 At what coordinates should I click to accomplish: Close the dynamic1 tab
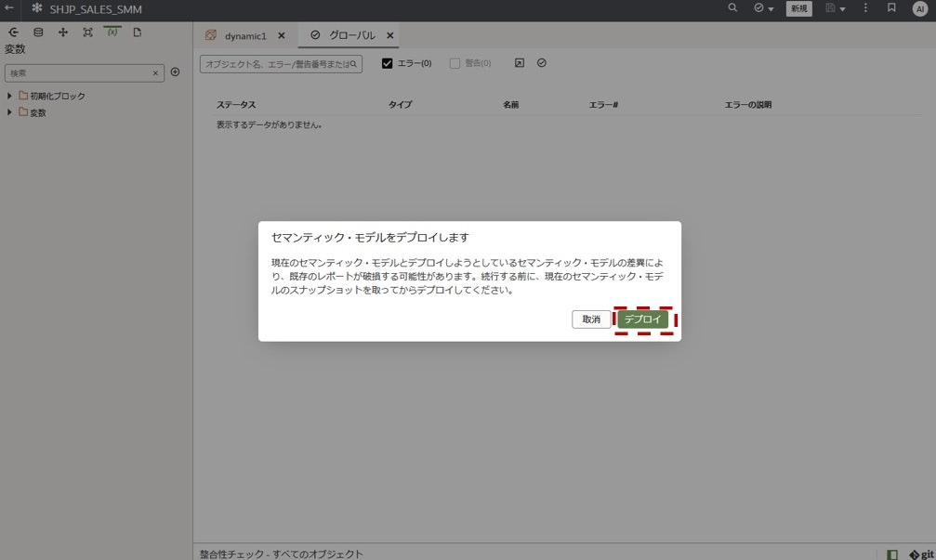click(x=281, y=36)
